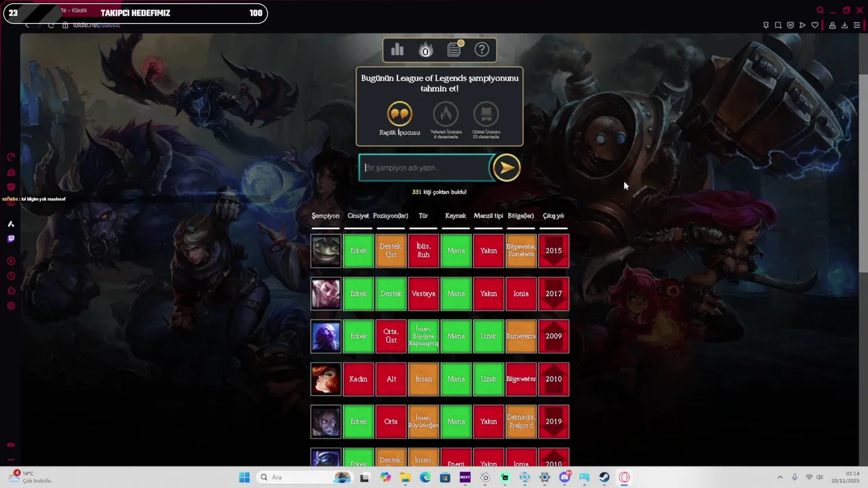Click the Alt position cell

click(x=391, y=379)
